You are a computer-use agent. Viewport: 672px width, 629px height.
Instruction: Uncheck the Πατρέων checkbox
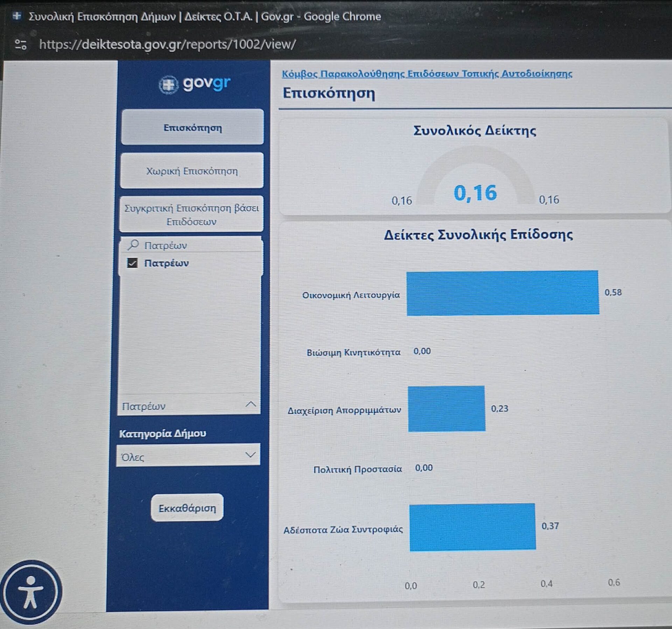pyautogui.click(x=132, y=263)
